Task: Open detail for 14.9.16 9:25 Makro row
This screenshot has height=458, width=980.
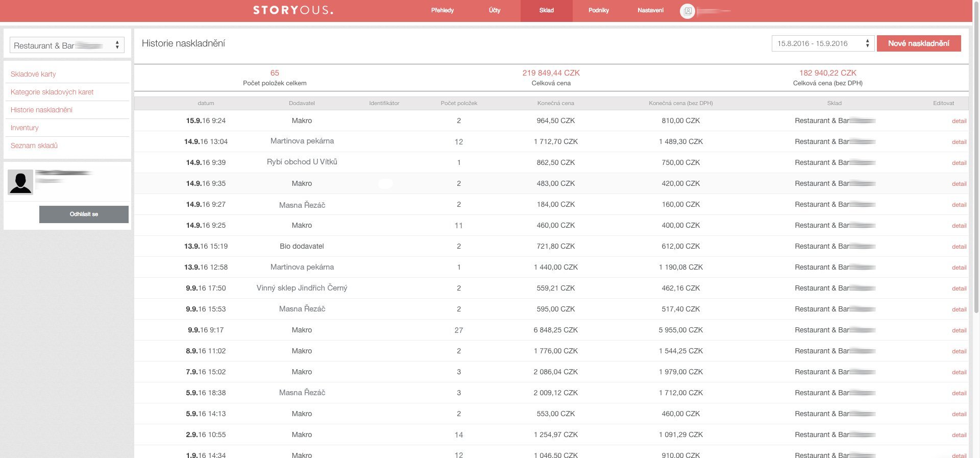Action: 959,226
